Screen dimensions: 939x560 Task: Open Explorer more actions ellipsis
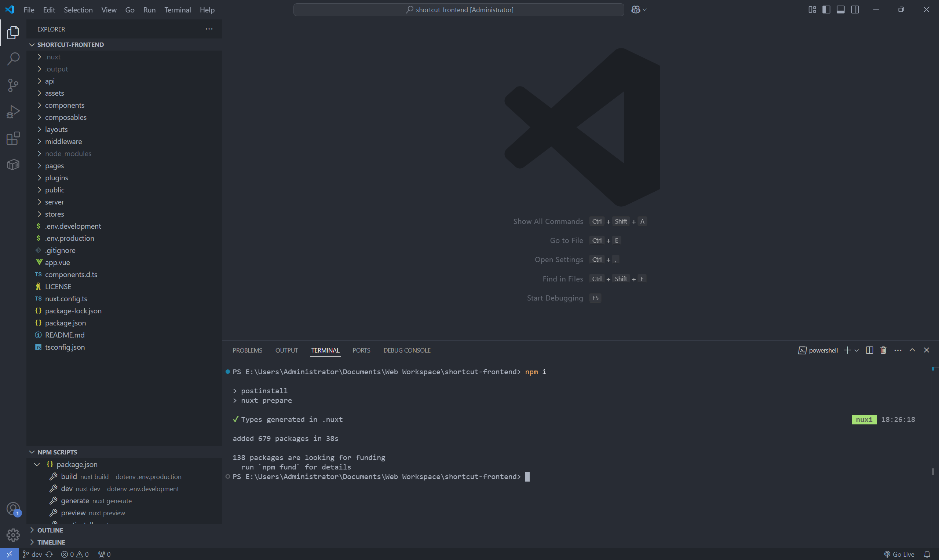tap(209, 29)
